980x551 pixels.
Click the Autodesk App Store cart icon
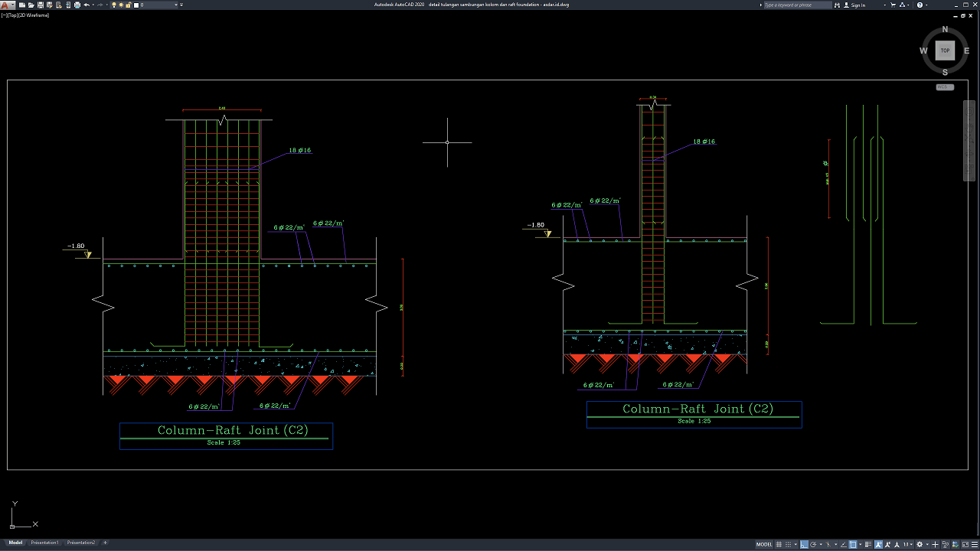pos(894,5)
